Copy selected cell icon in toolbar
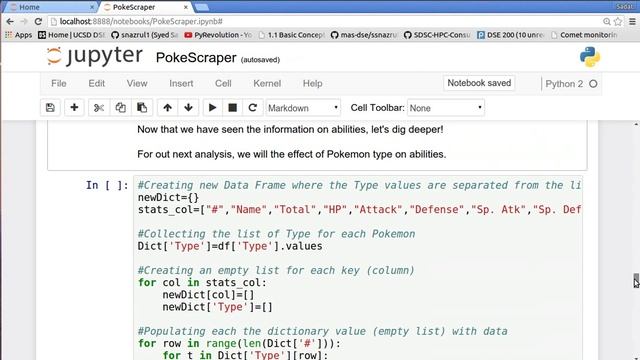Viewport: 640px width, 360px height. [120, 108]
